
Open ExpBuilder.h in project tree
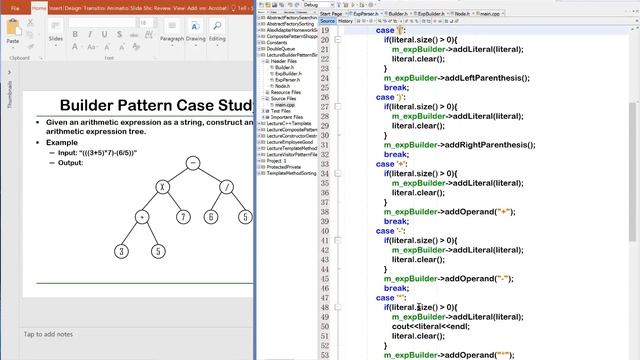pyautogui.click(x=288, y=74)
